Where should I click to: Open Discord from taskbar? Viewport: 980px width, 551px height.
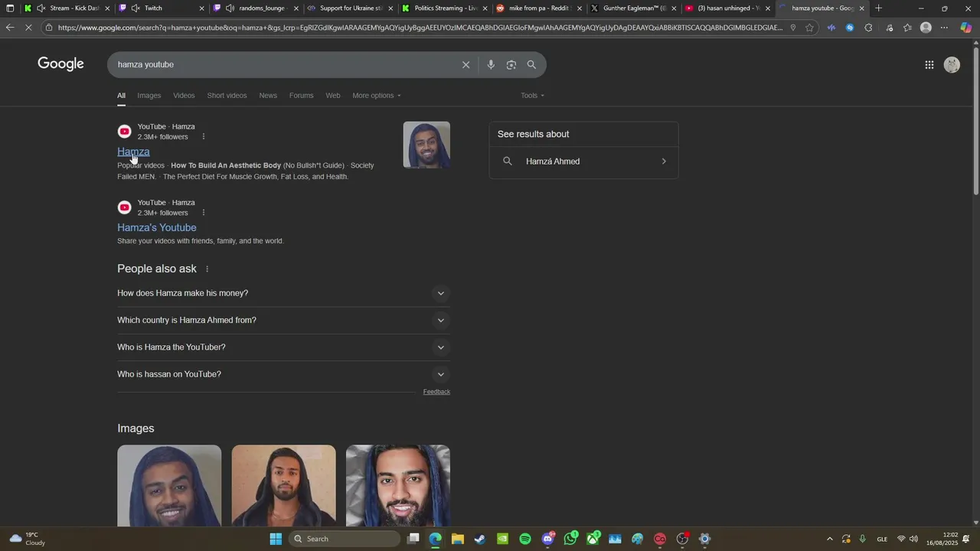tap(548, 539)
